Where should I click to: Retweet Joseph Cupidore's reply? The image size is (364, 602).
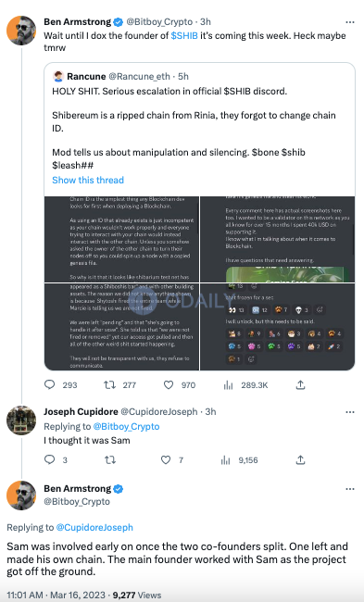110,460
